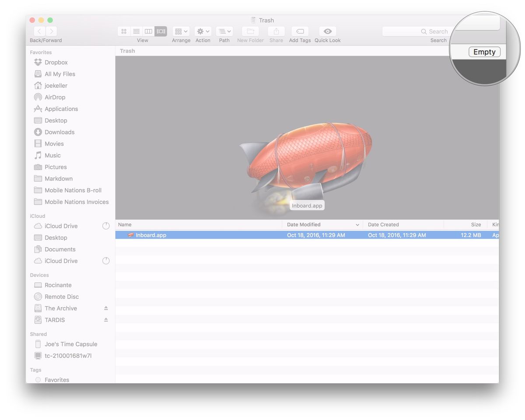Switch to Icon view in the toolbar
Viewport: 525px width, 420px height.
124,31
